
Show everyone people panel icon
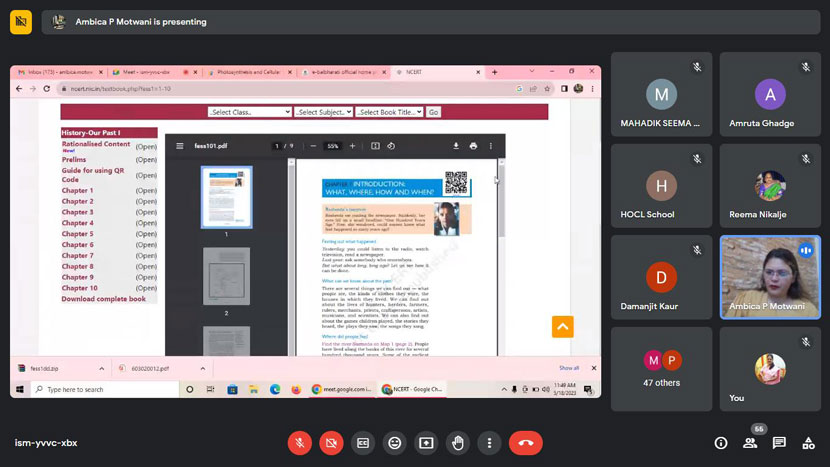pyautogui.click(x=750, y=443)
